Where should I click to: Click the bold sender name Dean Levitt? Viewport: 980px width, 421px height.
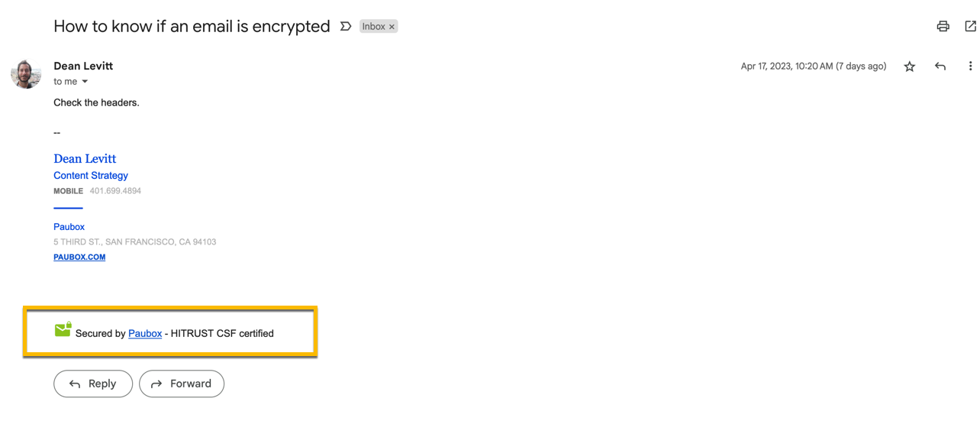(83, 66)
